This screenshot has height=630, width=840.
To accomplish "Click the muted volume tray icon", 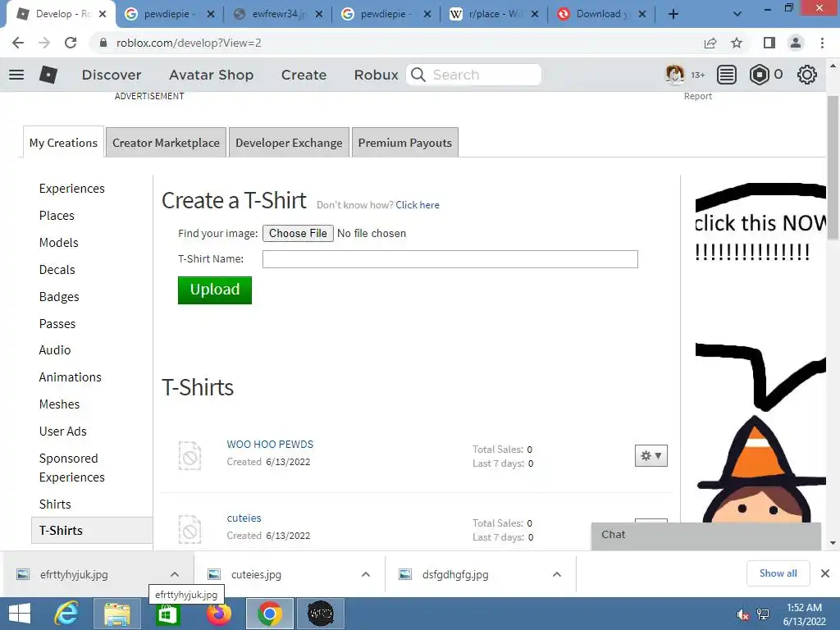I will pos(742,614).
